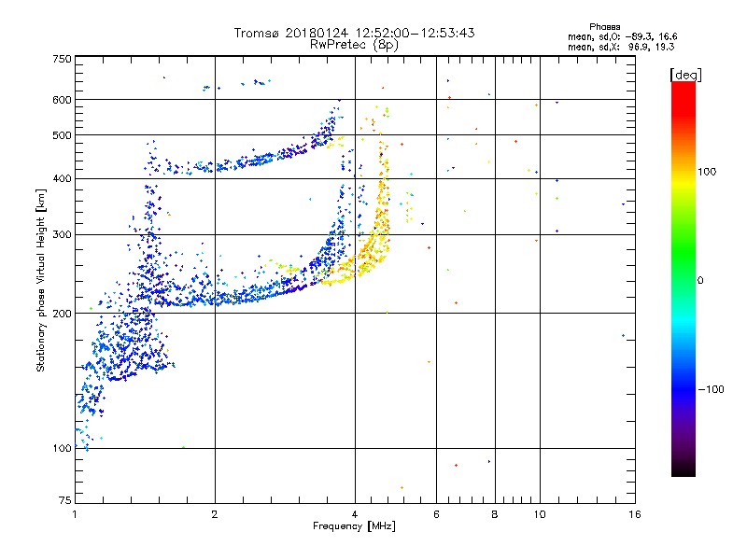Click the '-100' colorbar tick label

[x=712, y=389]
